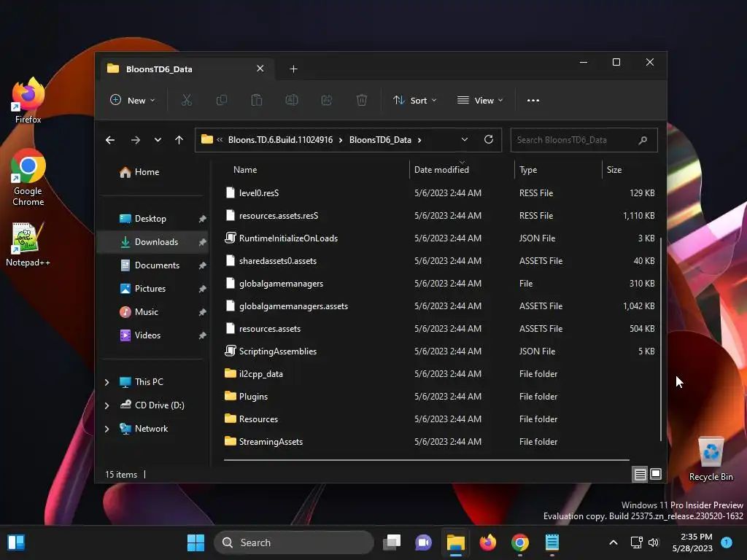The image size is (747, 560).
Task: Expand This PC in navigation pane
Action: [x=107, y=382]
